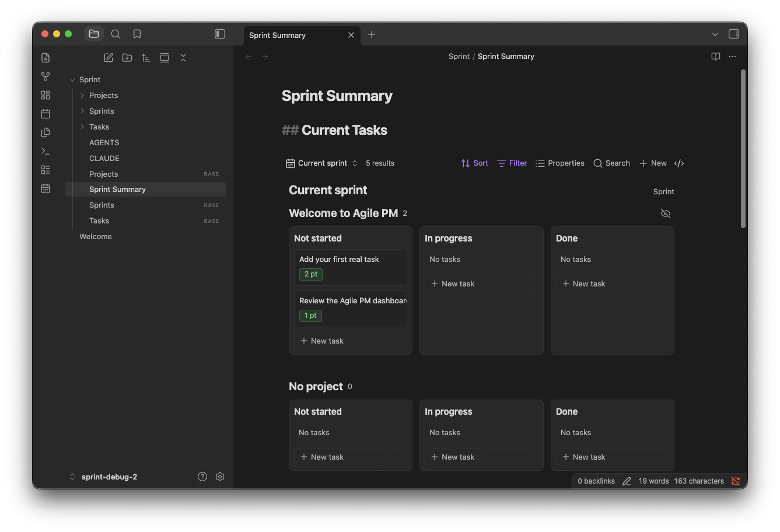This screenshot has width=780, height=532.
Task: Click '0 backlinks' in status bar
Action: 596,481
